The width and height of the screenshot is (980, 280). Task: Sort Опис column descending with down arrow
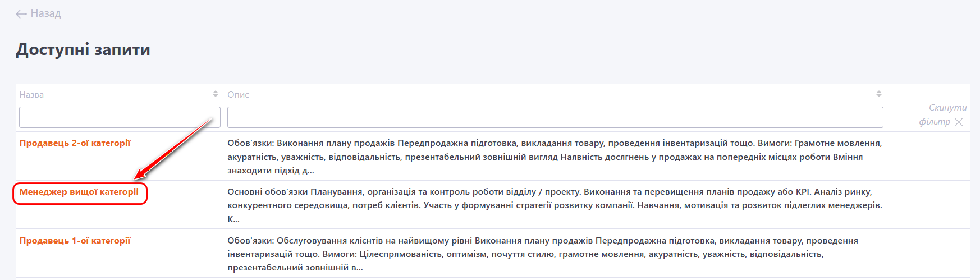879,96
